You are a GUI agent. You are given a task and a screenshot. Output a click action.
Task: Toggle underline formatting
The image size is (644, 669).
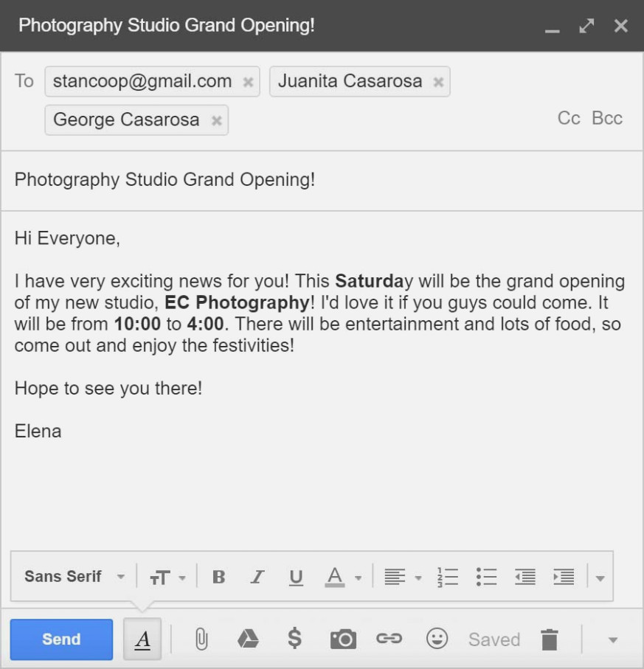tap(296, 577)
